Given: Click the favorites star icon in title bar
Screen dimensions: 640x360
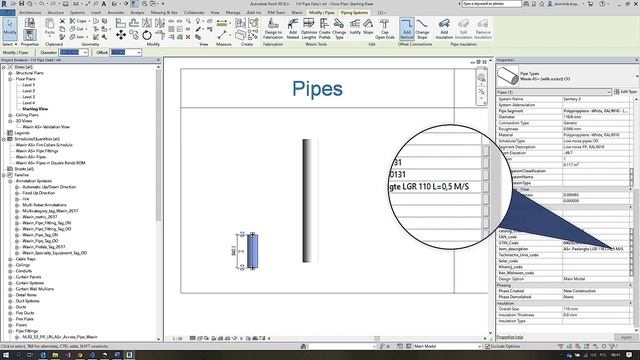Looking at the screenshot, I should 542,4.
